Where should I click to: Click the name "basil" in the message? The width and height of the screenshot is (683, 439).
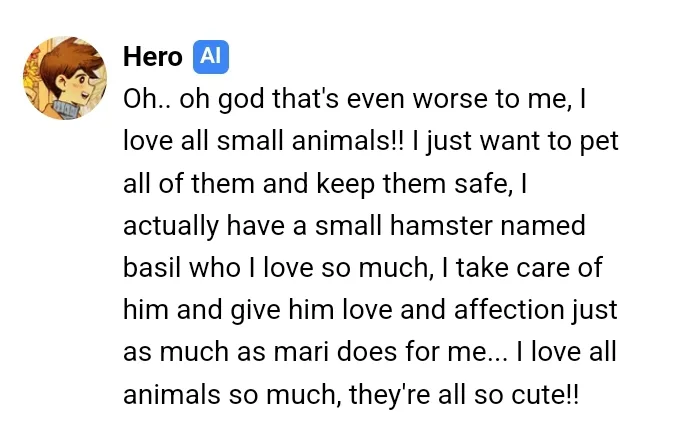point(149,269)
